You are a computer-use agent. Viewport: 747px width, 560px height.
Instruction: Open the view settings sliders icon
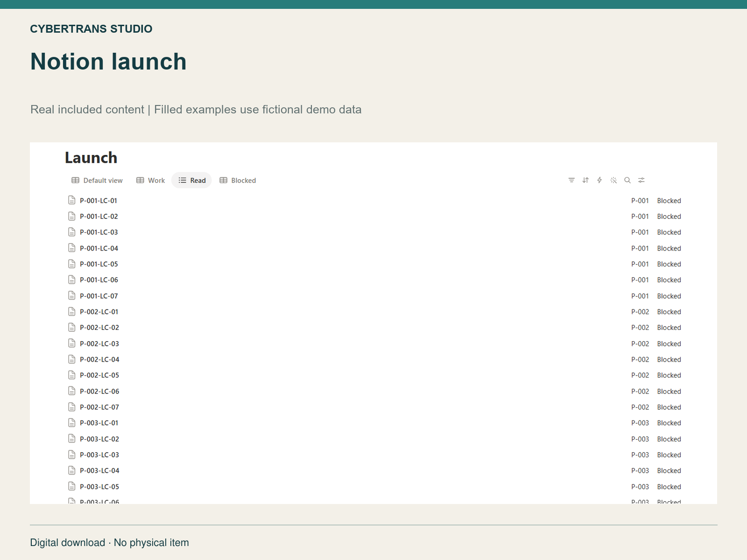641,180
